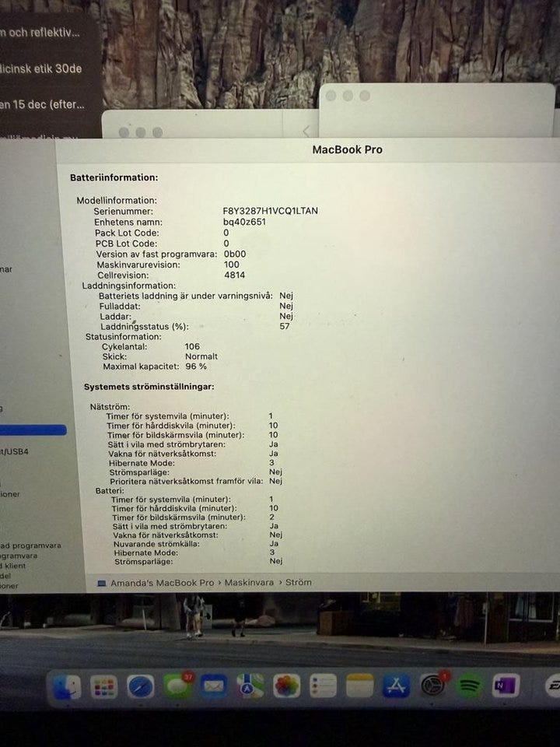Launch Safari from the Dock
Image resolution: width=560 pixels, height=747 pixels.
[x=141, y=687]
